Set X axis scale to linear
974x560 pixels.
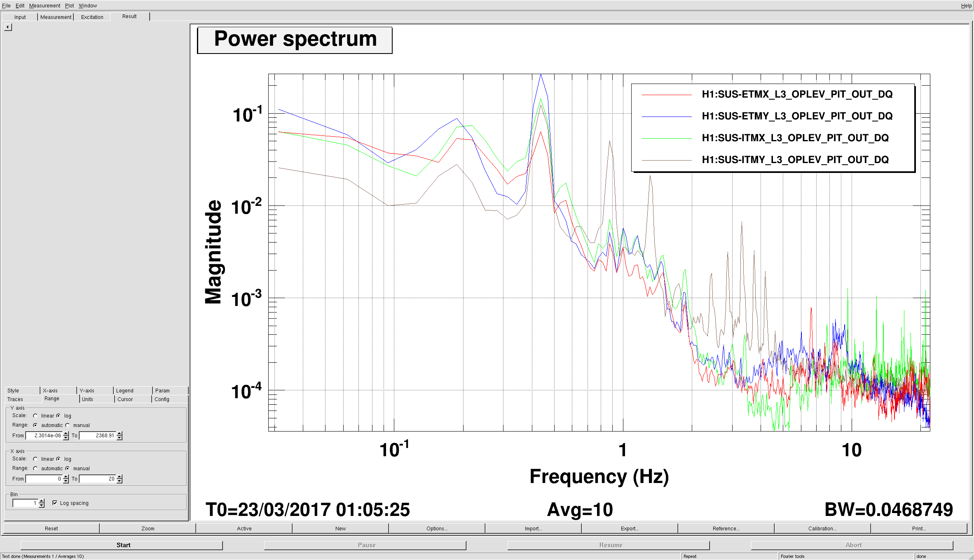(35, 459)
